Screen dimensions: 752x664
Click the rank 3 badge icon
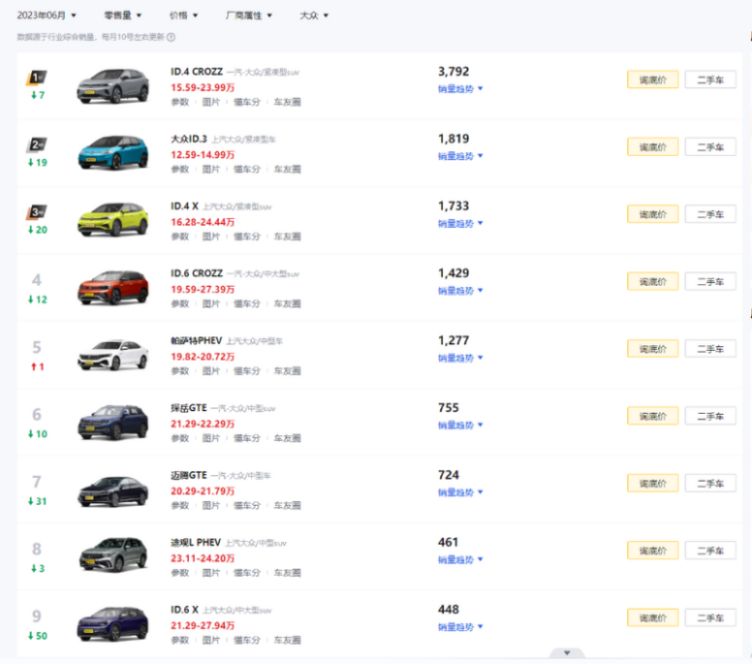(x=37, y=211)
